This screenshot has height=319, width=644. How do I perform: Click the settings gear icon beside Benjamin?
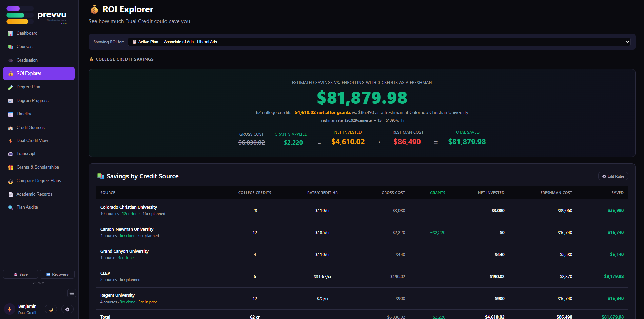pyautogui.click(x=67, y=309)
